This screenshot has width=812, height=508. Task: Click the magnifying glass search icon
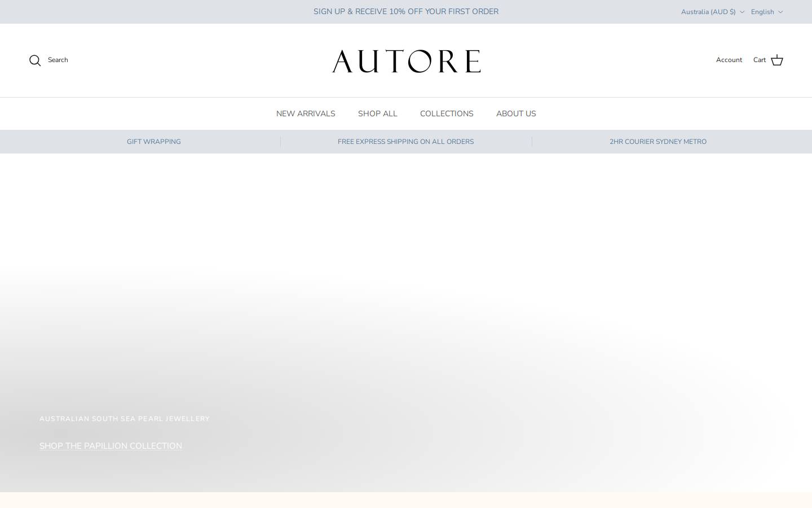(x=35, y=60)
